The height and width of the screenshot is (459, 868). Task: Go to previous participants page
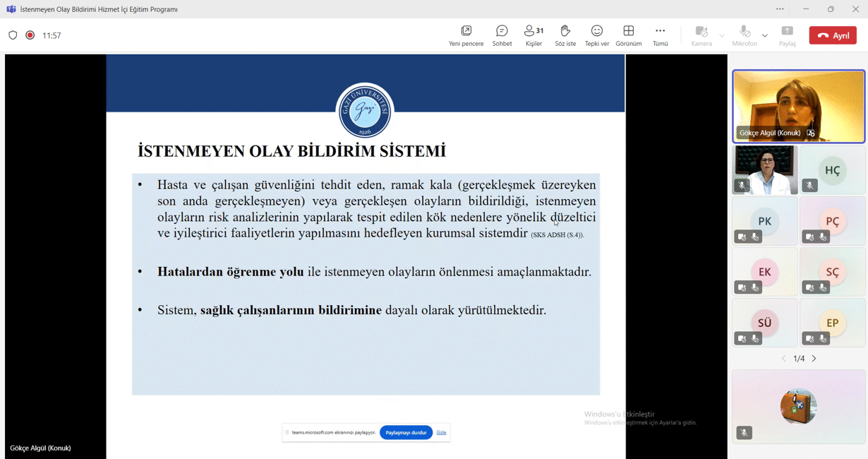coord(783,359)
